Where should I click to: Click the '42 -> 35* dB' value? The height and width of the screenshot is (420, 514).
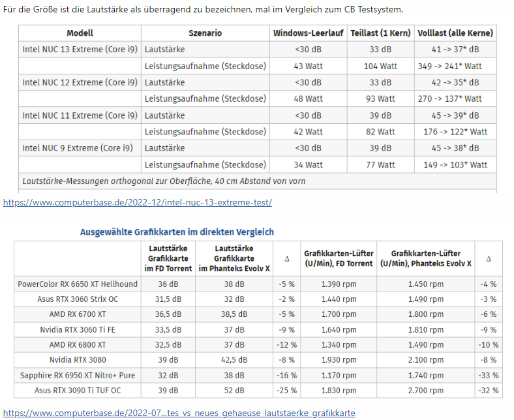[x=455, y=82]
